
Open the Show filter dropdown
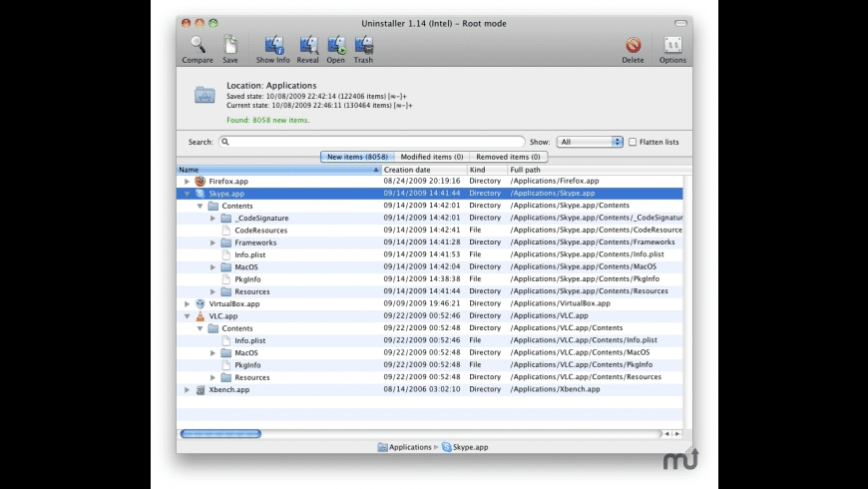point(590,142)
